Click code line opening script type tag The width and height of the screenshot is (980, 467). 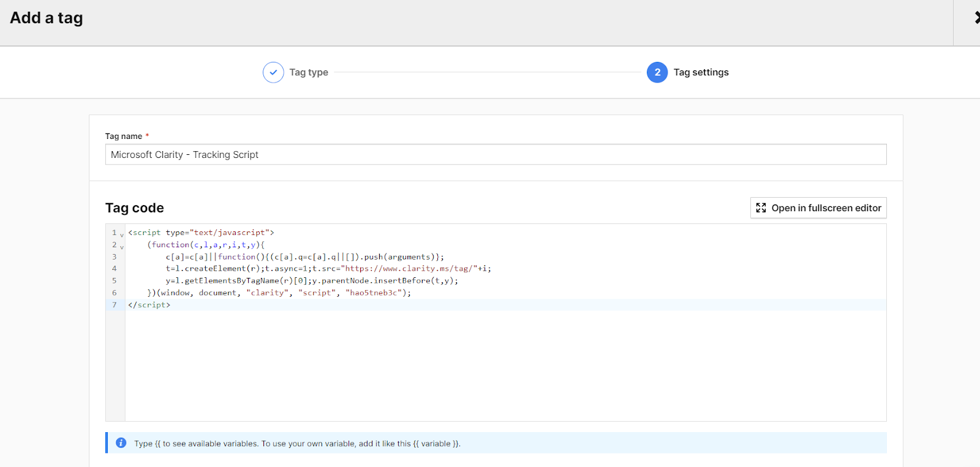pyautogui.click(x=201, y=233)
